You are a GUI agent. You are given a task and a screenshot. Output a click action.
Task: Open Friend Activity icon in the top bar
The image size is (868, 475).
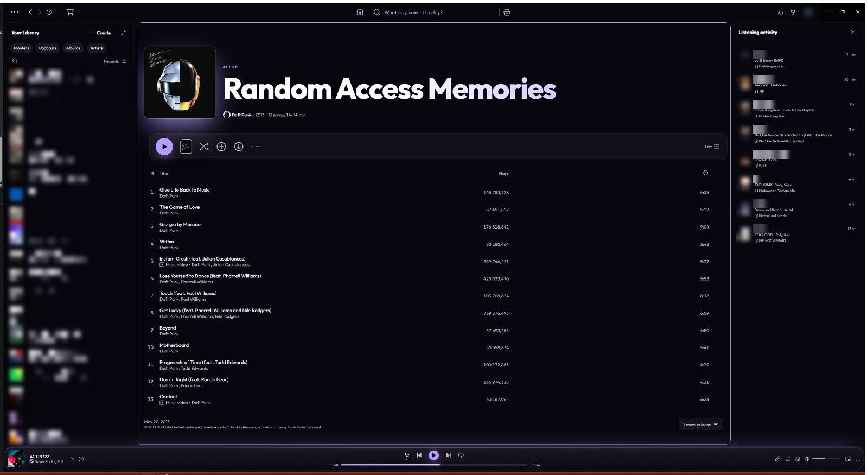tap(793, 12)
